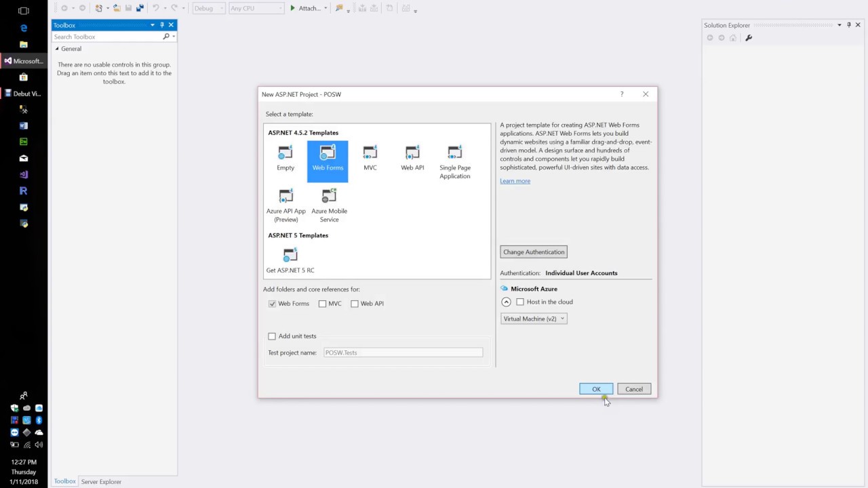
Task: Click the Undo toolbar icon
Action: [156, 8]
